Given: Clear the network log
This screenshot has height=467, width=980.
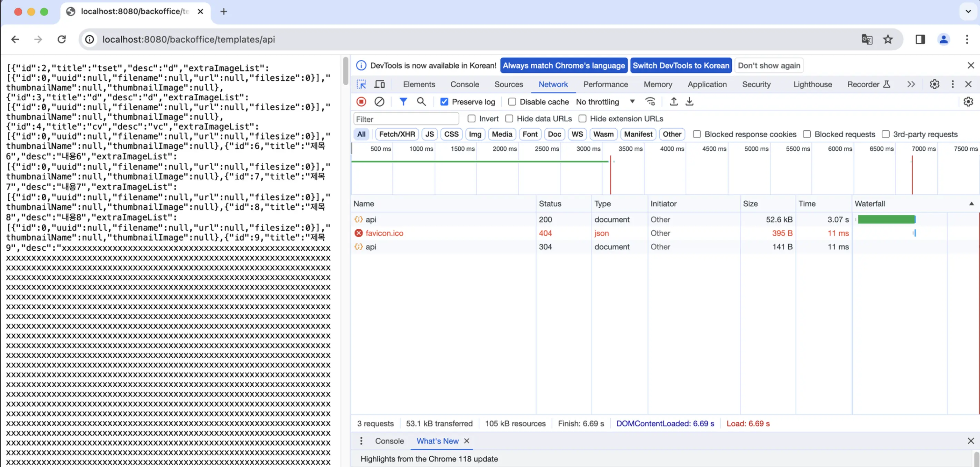Looking at the screenshot, I should [x=379, y=102].
